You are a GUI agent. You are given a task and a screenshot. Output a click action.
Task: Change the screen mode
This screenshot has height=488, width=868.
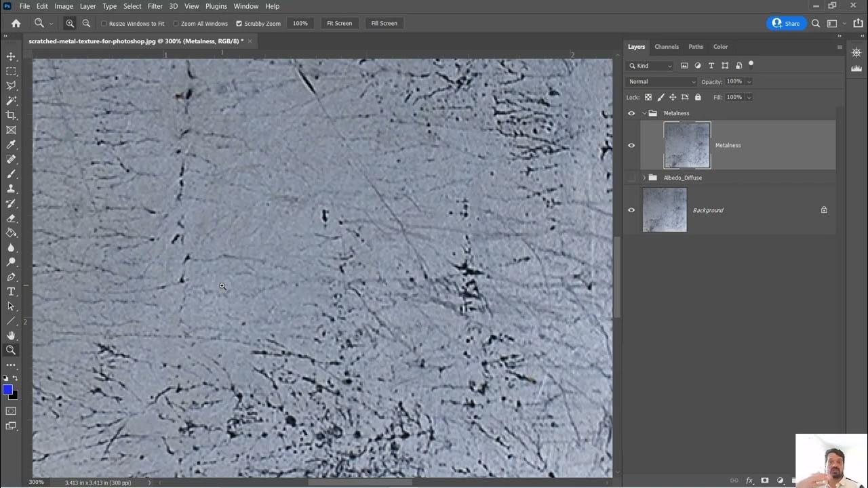11,426
